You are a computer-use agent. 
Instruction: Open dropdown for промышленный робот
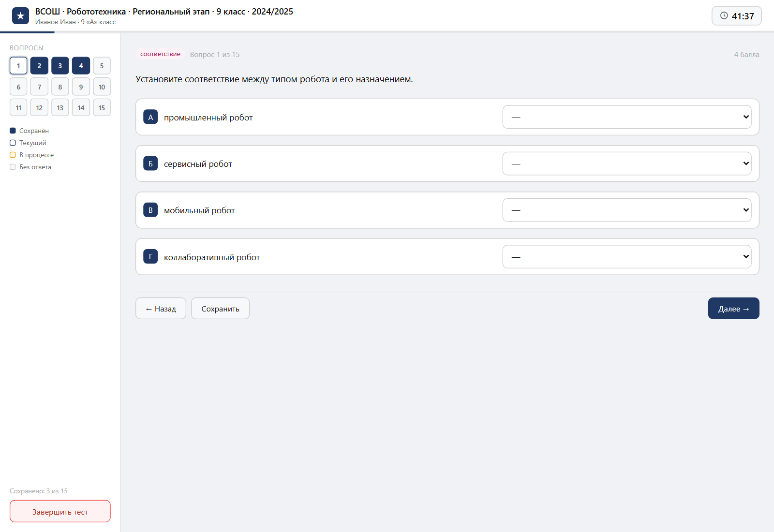tap(627, 117)
